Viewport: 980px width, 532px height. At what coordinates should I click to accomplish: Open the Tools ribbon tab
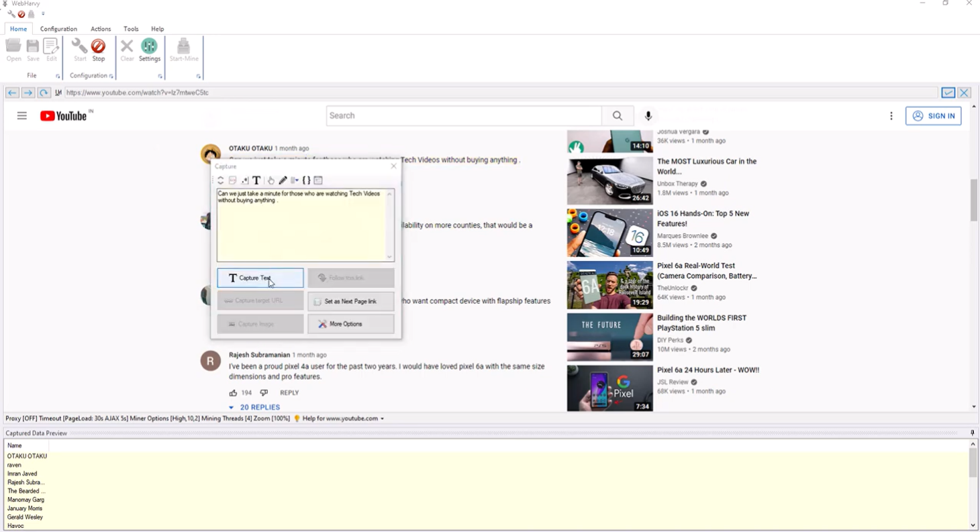tap(131, 29)
